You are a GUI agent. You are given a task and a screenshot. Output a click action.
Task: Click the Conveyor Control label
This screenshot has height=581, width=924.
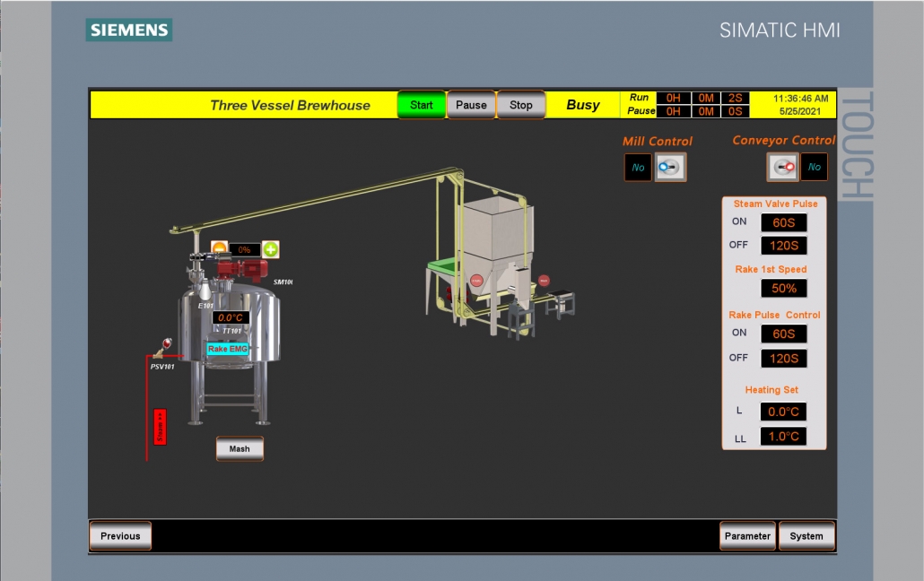784,140
